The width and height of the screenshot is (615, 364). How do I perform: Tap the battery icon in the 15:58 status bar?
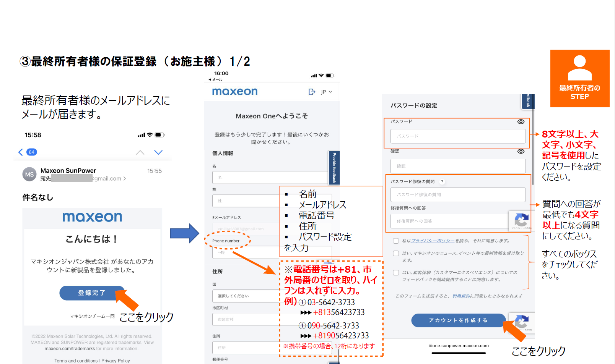click(159, 135)
